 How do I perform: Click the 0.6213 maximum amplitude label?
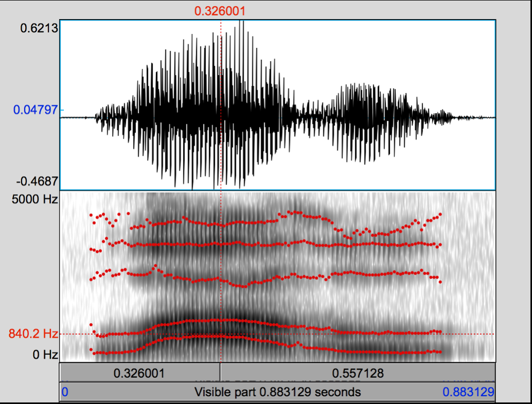coord(39,28)
